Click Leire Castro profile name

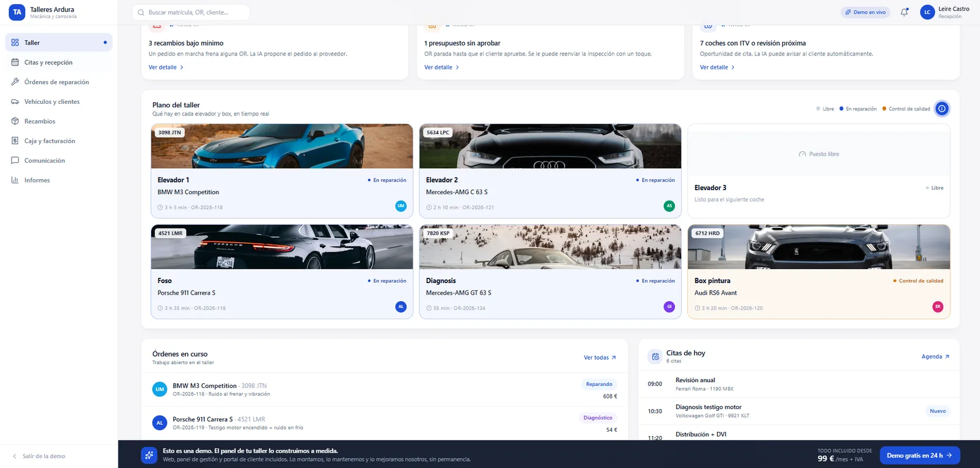coord(954,9)
